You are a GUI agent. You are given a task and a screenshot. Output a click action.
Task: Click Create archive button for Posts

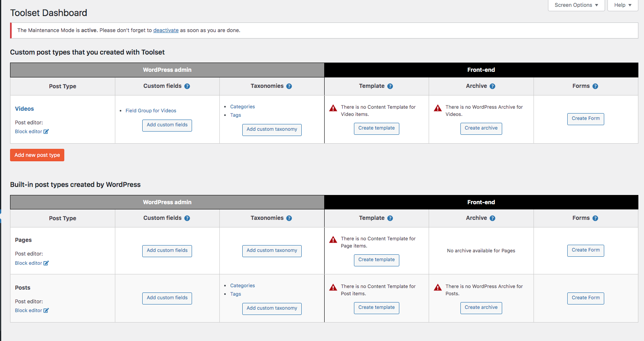click(x=481, y=308)
